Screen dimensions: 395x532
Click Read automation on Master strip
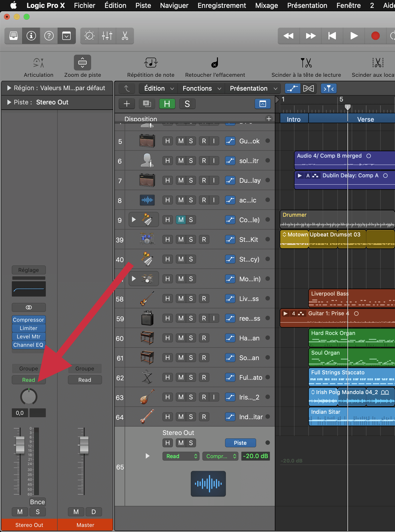pos(85,380)
